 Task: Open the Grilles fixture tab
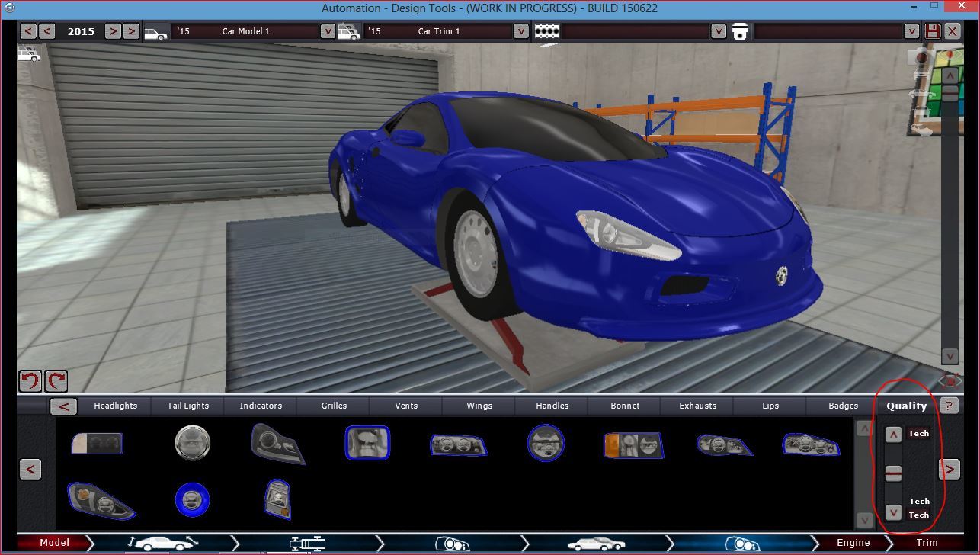click(x=334, y=406)
